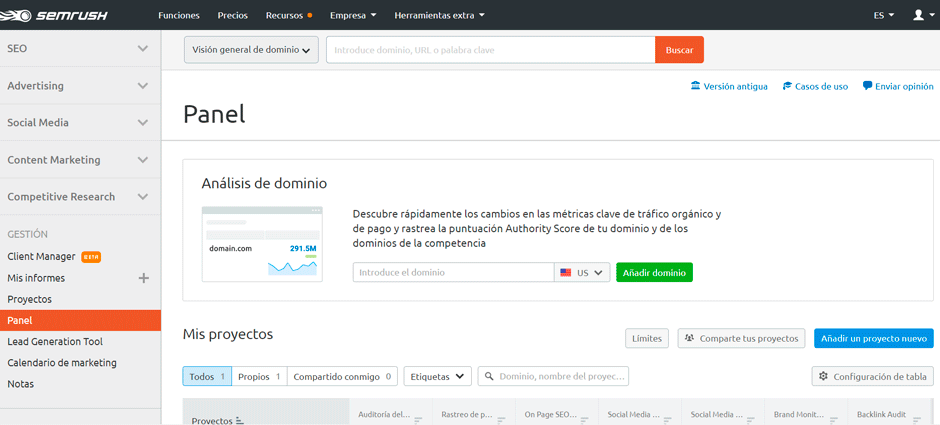
Task: Open the Recursos menu item
Action: click(x=284, y=16)
